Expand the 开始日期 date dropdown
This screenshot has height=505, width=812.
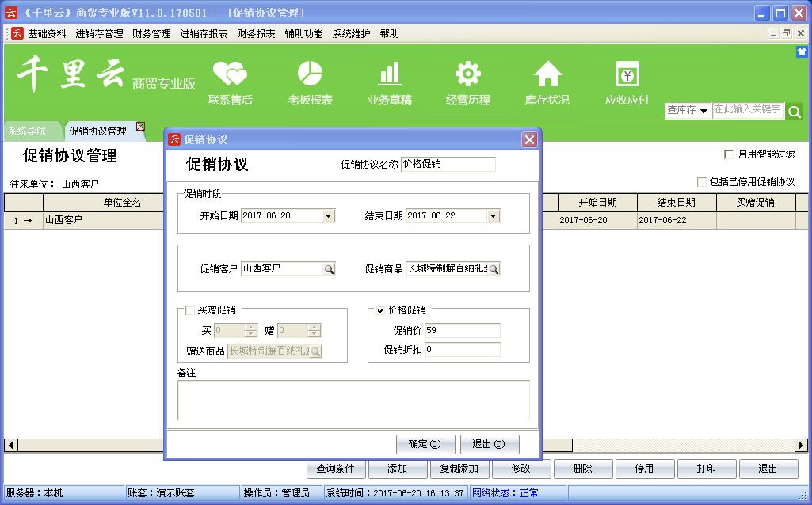[x=329, y=216]
